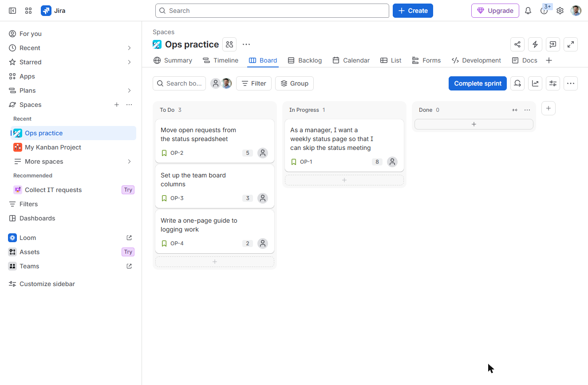
Task: Click the top Search field
Action: [x=272, y=11]
